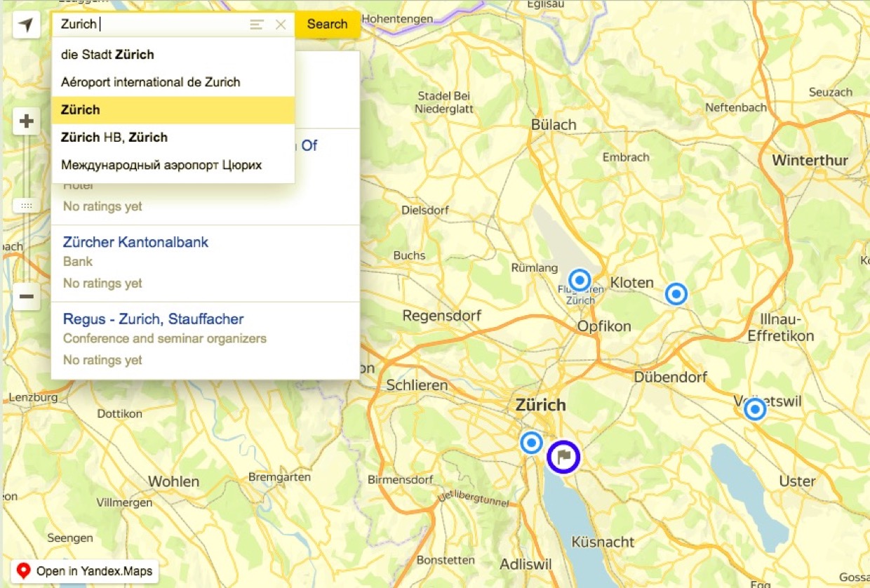
Task: Click the Winterthur city label
Action: pos(810,160)
